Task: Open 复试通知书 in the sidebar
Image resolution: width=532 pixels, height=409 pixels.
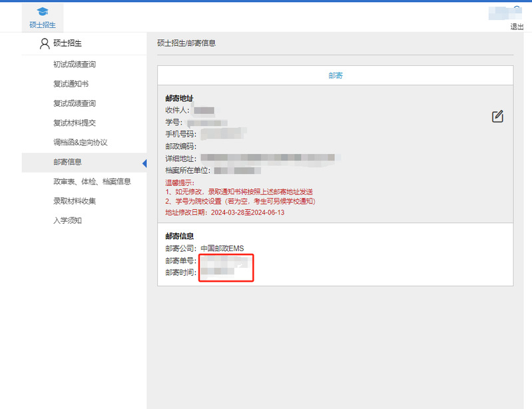Action: click(71, 84)
